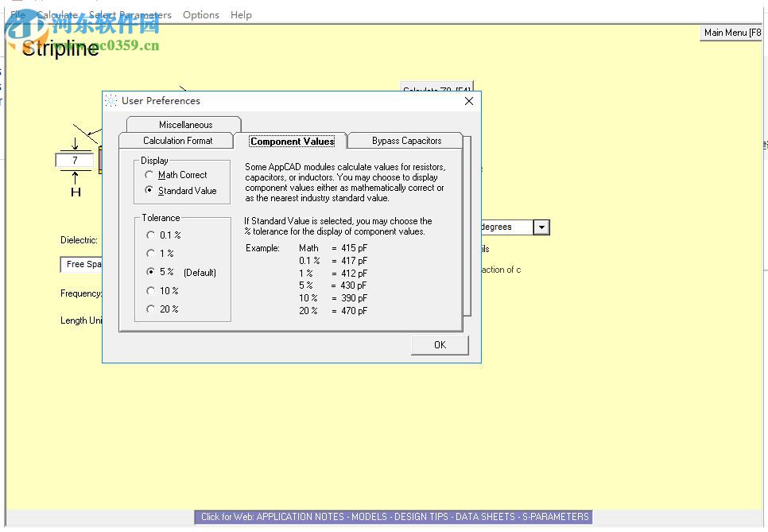
Task: Open the Free Space dielectric dropdown
Action: [x=80, y=264]
